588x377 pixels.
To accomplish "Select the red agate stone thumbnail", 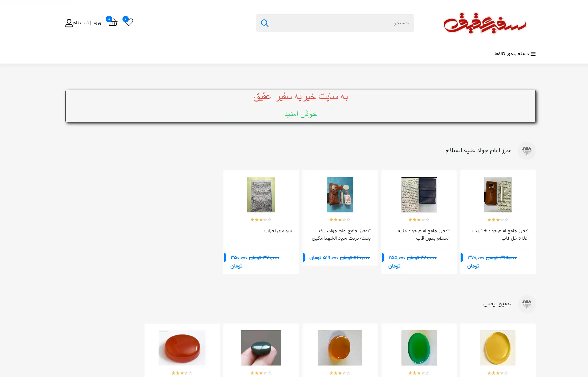I will tap(182, 348).
